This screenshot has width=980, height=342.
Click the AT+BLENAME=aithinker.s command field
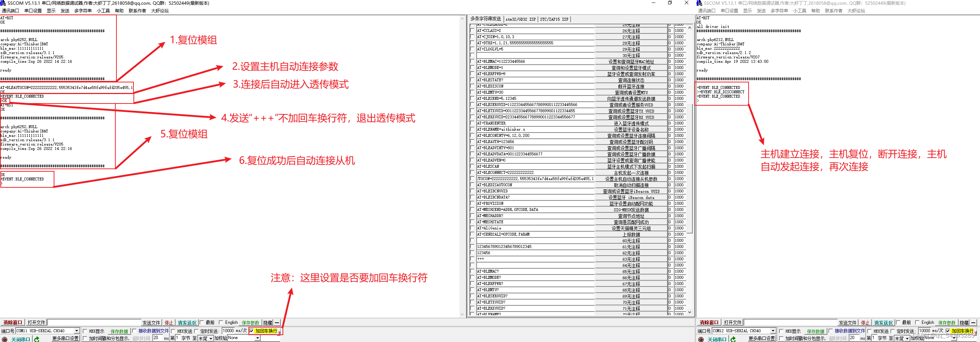pos(535,130)
